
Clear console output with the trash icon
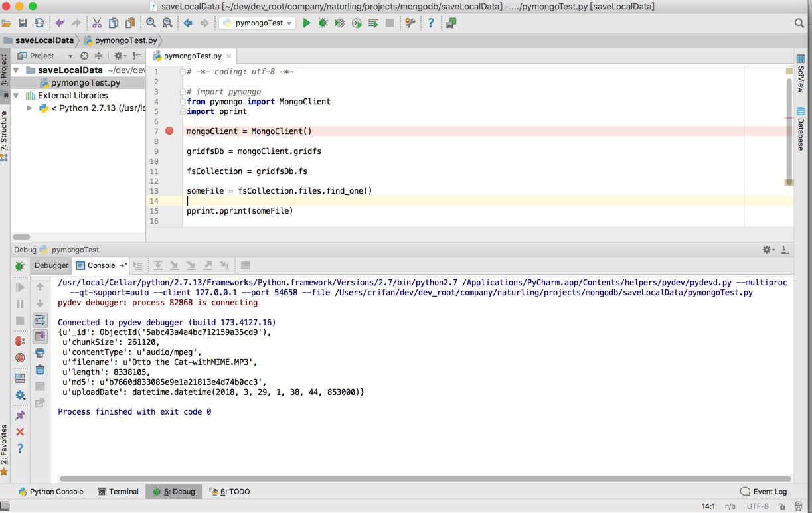[x=40, y=370]
